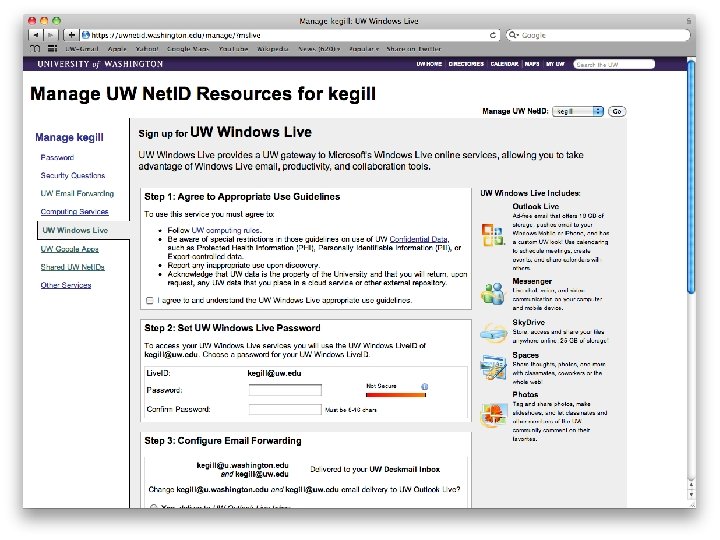Viewport: 720px width, 540px height.
Task: Follow the Confidential Data link
Action: tap(418, 239)
